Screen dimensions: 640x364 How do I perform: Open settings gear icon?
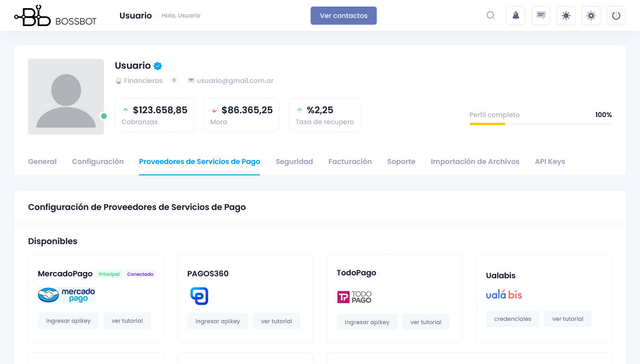(591, 16)
